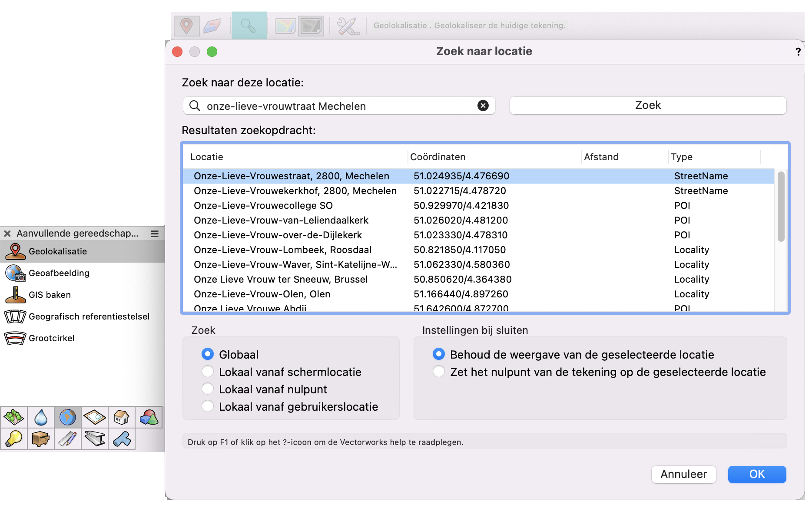This screenshot has width=812, height=514.
Task: Switch to street map background icon
Action: pos(285,26)
